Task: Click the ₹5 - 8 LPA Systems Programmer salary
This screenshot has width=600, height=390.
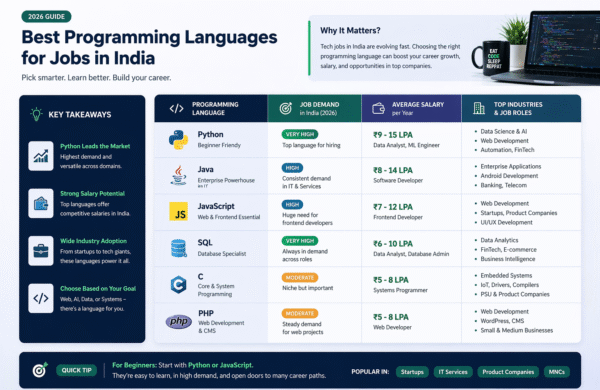Action: click(x=391, y=280)
